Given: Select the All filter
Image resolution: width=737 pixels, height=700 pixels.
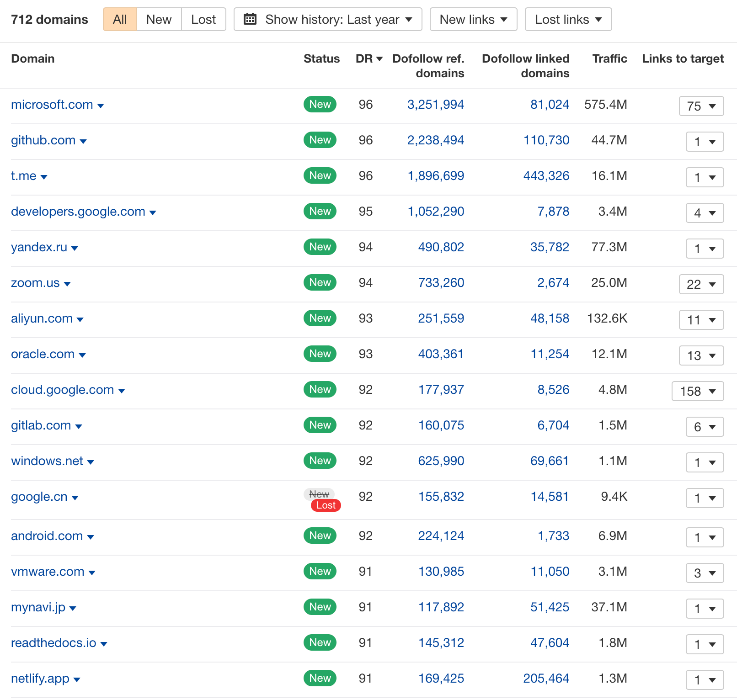Looking at the screenshot, I should [120, 19].
